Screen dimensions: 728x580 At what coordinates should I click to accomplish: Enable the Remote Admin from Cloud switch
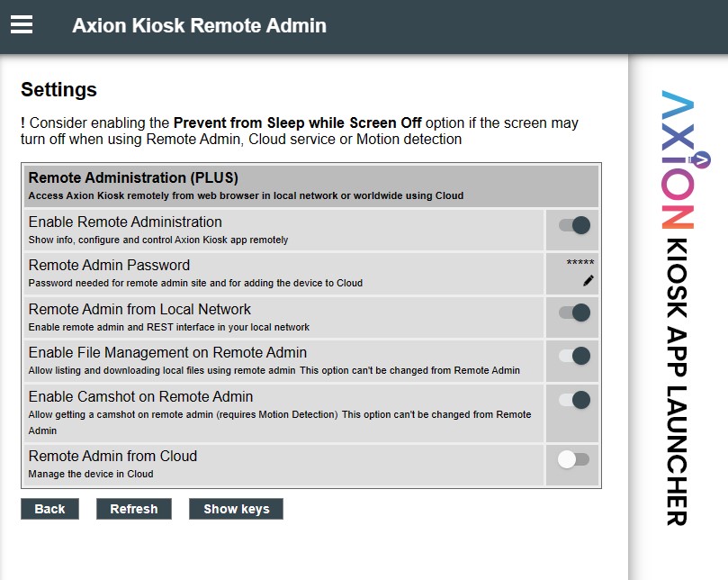[x=573, y=459]
